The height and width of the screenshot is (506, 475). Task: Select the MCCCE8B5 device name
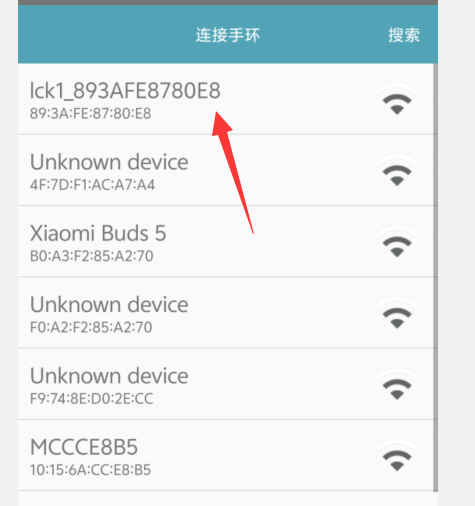tap(84, 447)
